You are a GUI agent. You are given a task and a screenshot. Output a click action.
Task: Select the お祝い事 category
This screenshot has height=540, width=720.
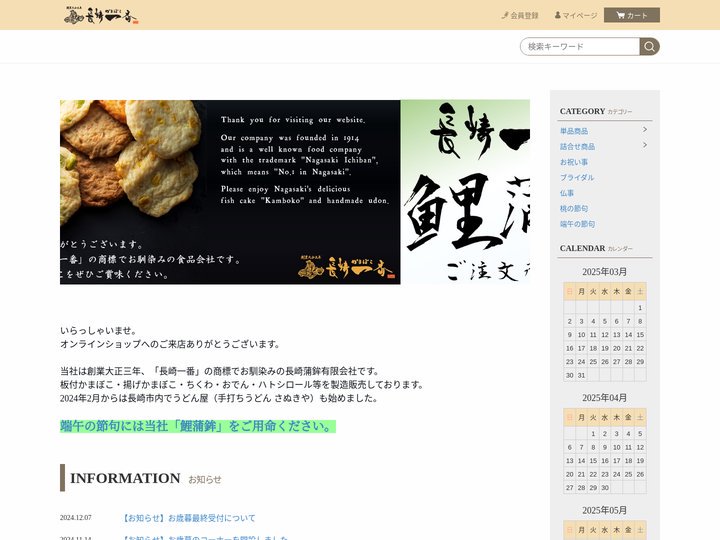(574, 162)
